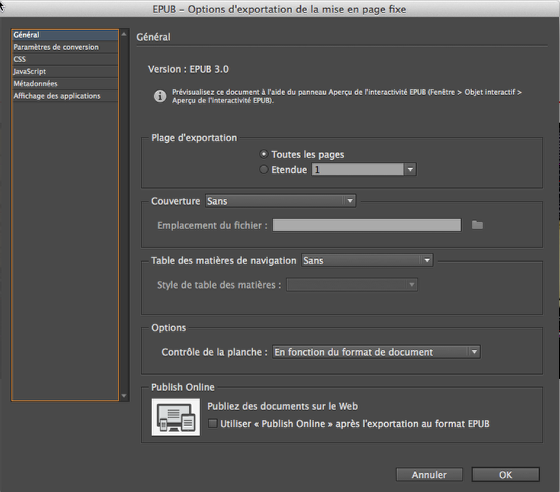This screenshot has width=560, height=492.
Task: Click the sidebar scroll up arrow
Action: [x=124, y=34]
